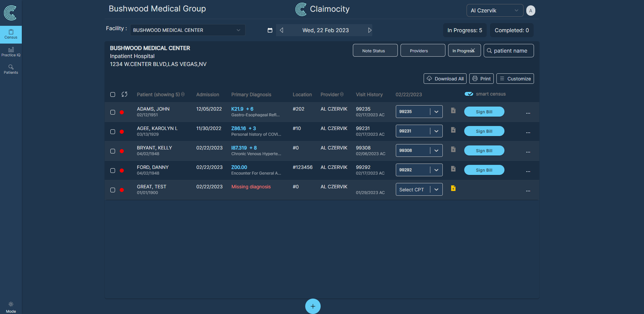Expand the Al Czervik user dropdown
The width and height of the screenshot is (644, 314).
click(495, 10)
